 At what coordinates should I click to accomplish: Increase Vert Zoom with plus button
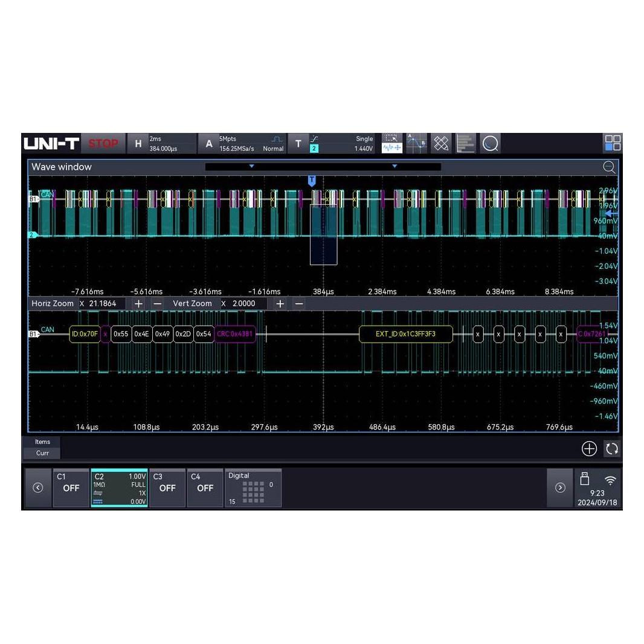(x=280, y=303)
